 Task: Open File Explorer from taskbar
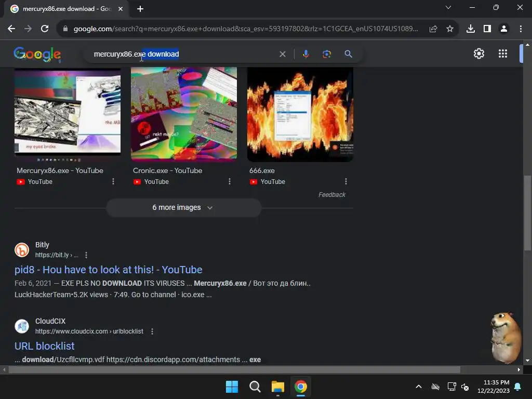[278, 387]
